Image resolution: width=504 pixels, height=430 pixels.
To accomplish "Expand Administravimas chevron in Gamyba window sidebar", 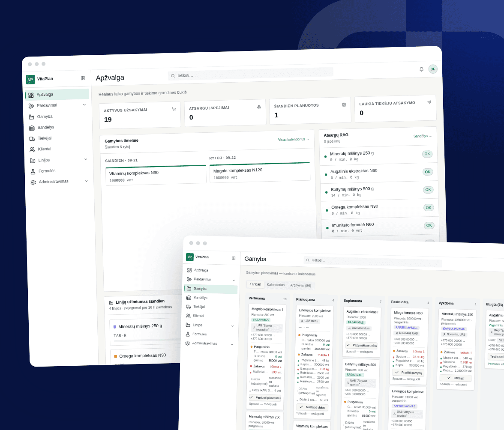I will click(232, 345).
